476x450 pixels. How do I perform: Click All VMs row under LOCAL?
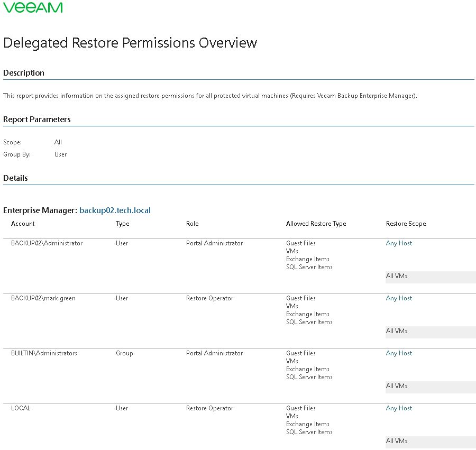tap(431, 442)
